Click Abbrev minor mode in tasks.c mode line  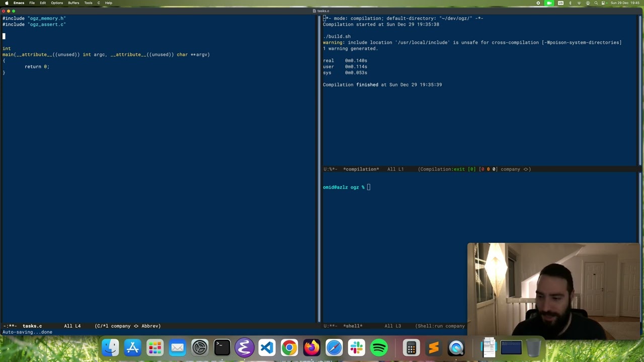[x=151, y=326]
